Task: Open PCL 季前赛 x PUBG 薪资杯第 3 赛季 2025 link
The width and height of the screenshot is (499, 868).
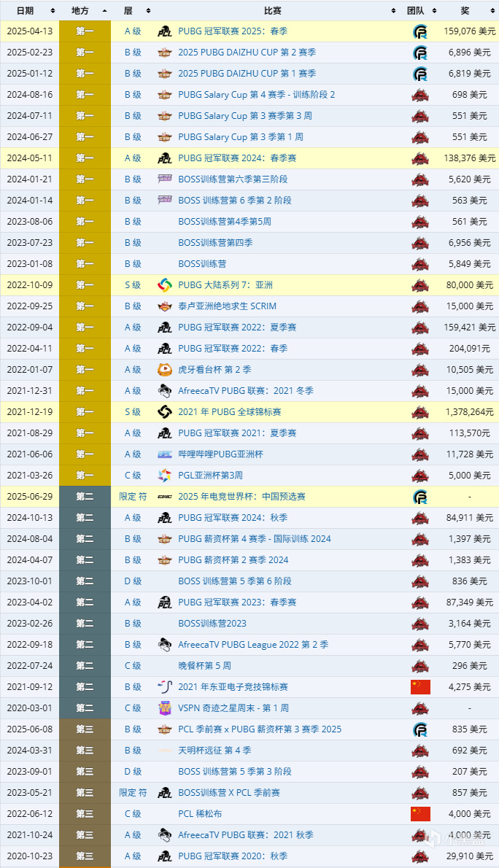Action: [x=260, y=729]
